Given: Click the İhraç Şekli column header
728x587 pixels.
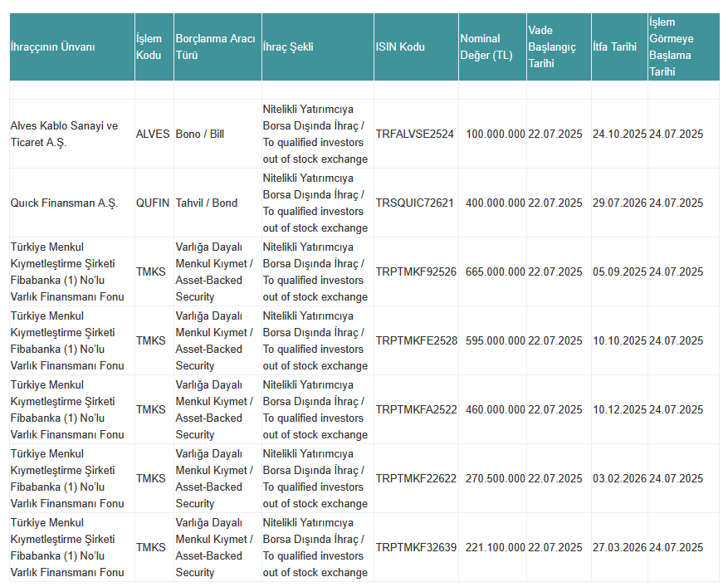Looking at the screenshot, I should coord(318,46).
